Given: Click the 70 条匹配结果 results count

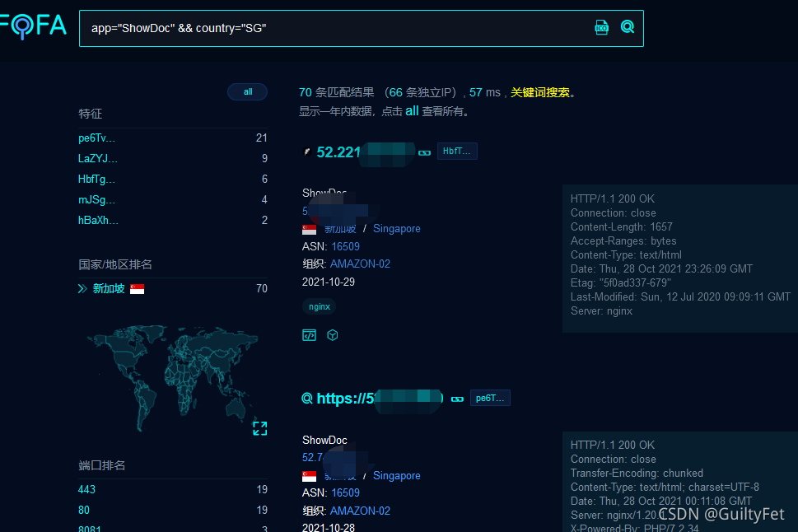Looking at the screenshot, I should tap(336, 93).
